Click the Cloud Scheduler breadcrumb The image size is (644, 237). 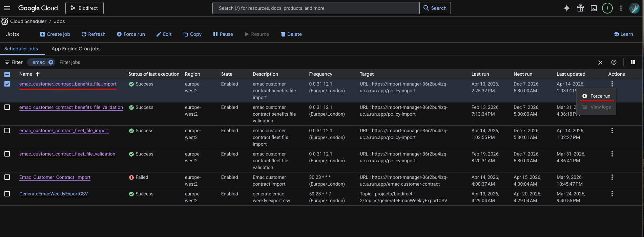[28, 21]
